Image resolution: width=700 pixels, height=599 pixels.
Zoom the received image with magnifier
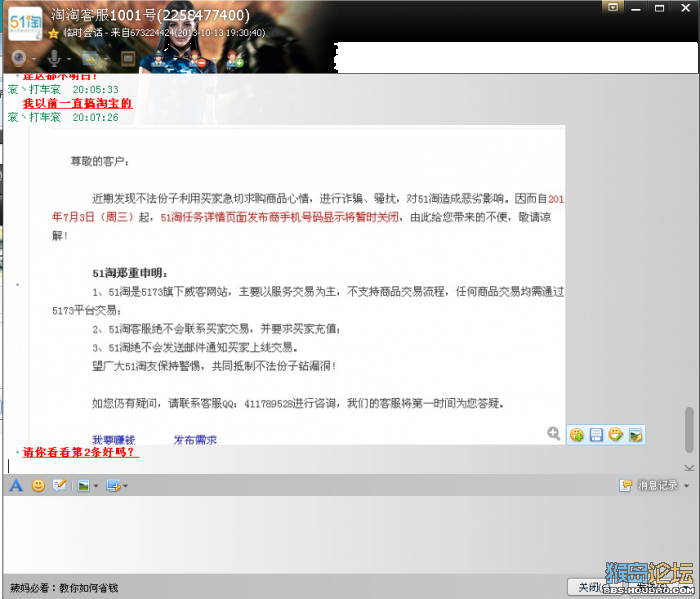[x=554, y=433]
